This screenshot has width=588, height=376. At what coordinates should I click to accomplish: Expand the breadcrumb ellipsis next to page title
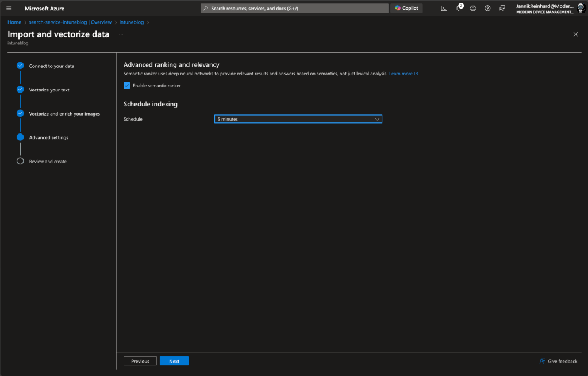pyautogui.click(x=121, y=34)
